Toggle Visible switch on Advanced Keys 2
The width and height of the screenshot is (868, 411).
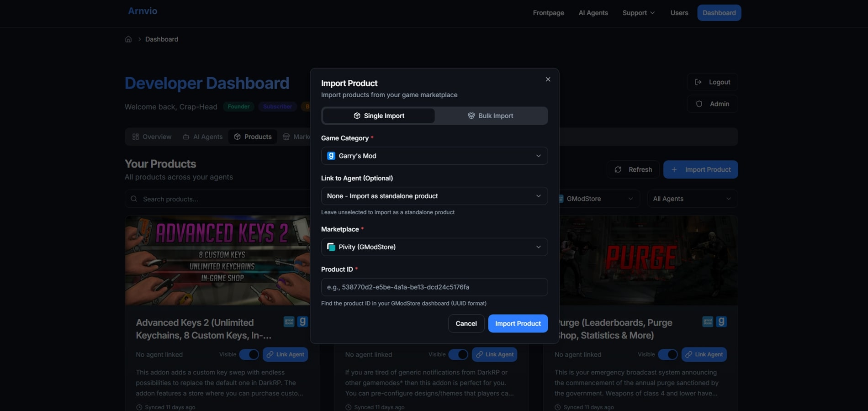(249, 354)
